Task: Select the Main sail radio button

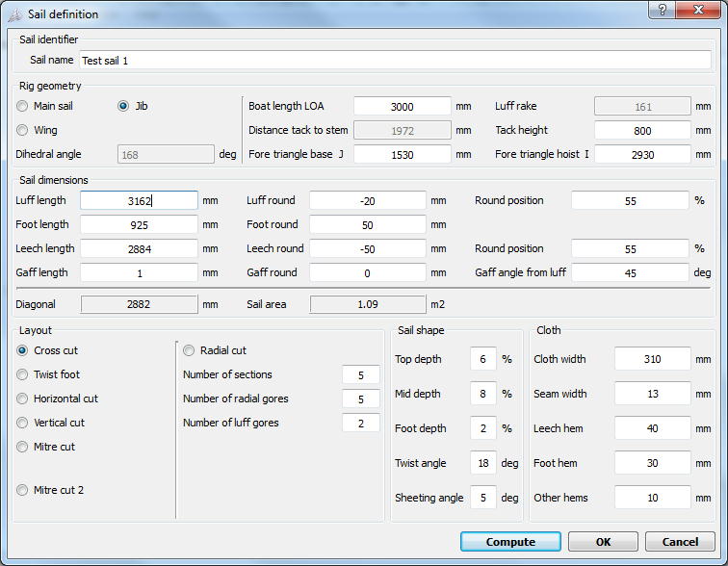Action: (22, 106)
